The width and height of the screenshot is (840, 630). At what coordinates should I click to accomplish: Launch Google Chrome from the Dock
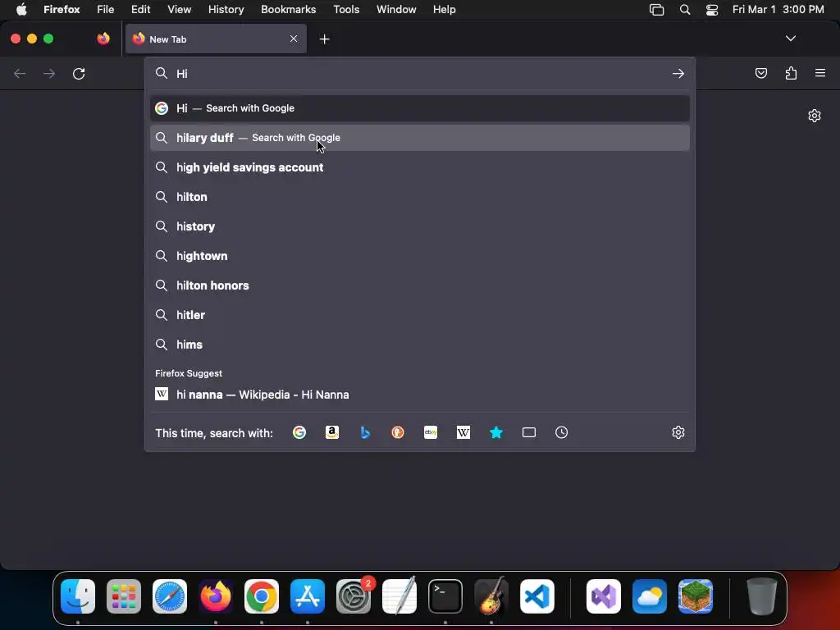coord(262,596)
